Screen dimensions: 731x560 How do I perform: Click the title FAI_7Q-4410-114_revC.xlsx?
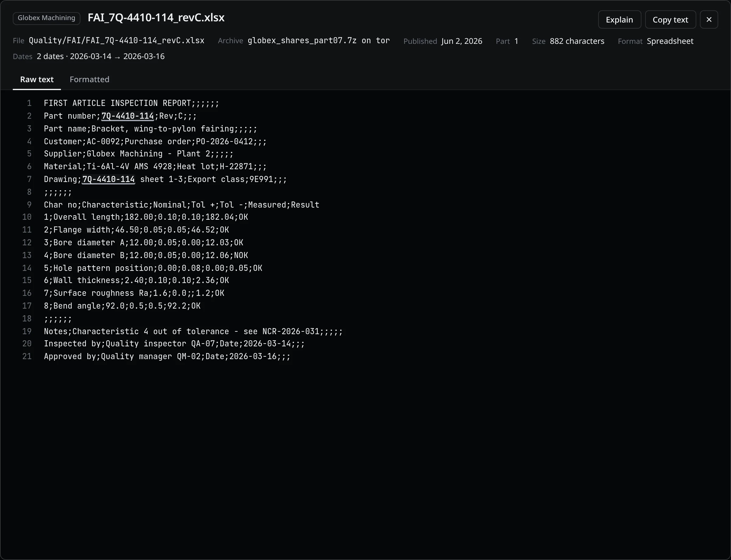coord(156,18)
